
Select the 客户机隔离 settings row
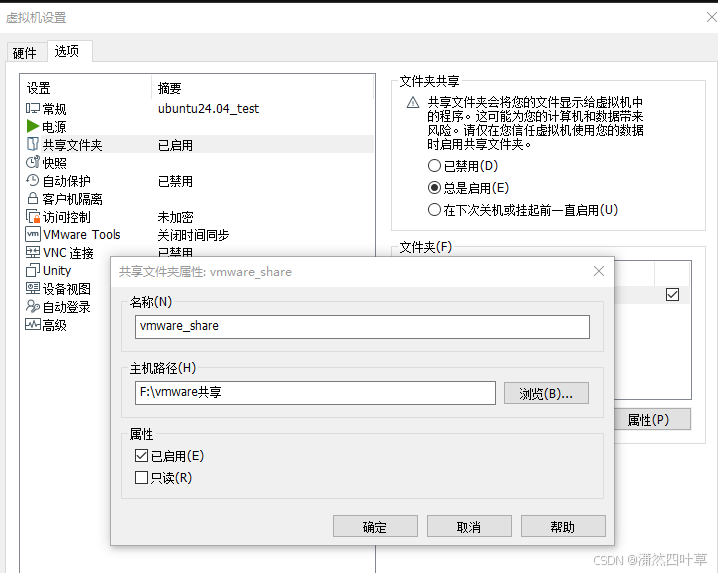point(198,199)
